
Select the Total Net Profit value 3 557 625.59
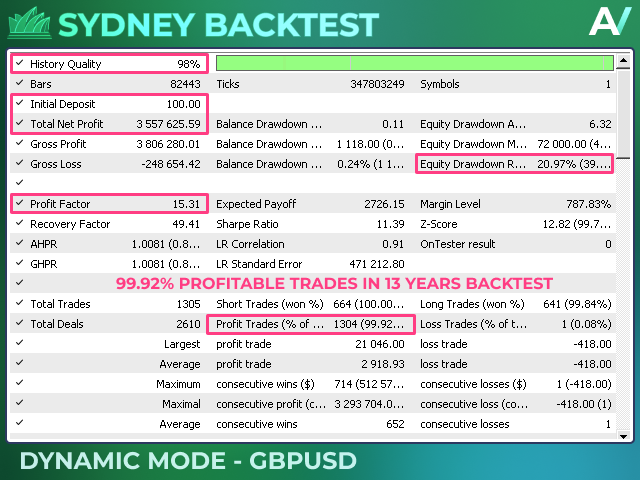pyautogui.click(x=168, y=124)
